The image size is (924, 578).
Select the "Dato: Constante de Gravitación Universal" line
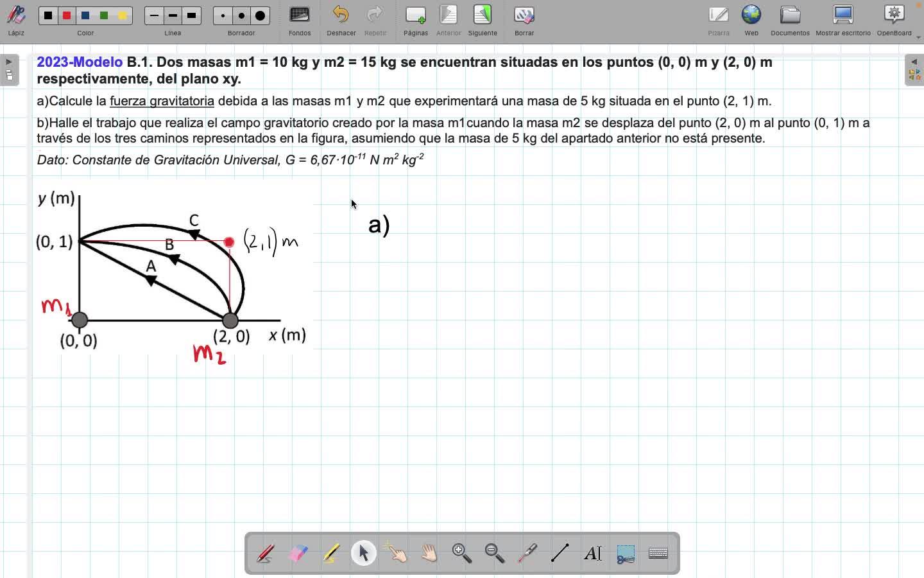pyautogui.click(x=230, y=160)
